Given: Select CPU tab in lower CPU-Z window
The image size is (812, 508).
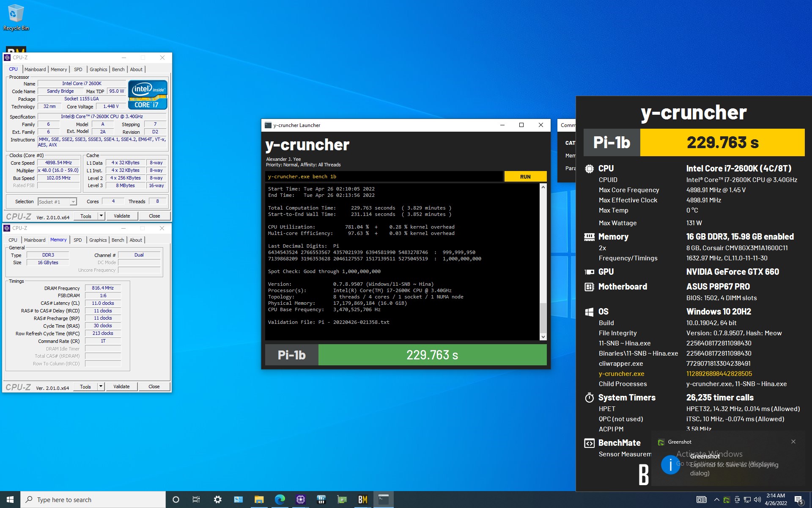Looking at the screenshot, I should [x=13, y=240].
